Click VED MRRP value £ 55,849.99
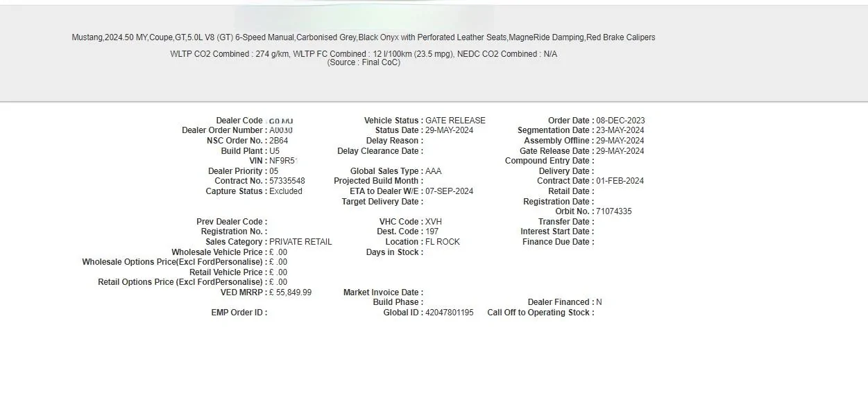This screenshot has width=868, height=411. (290, 292)
